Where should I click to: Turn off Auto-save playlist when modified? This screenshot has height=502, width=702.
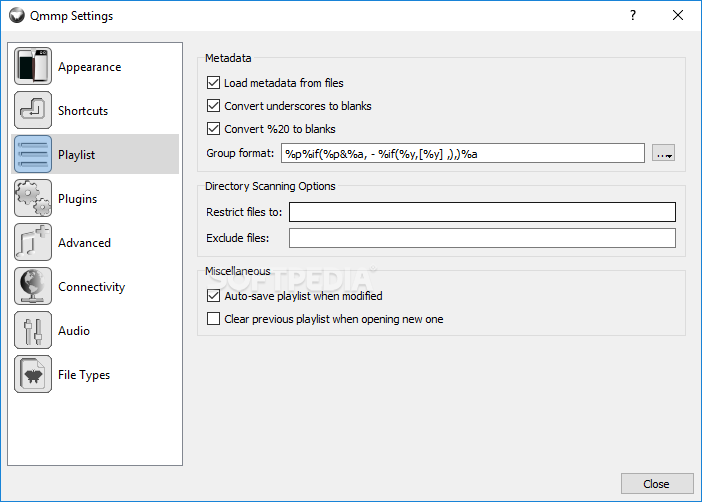[x=214, y=296]
